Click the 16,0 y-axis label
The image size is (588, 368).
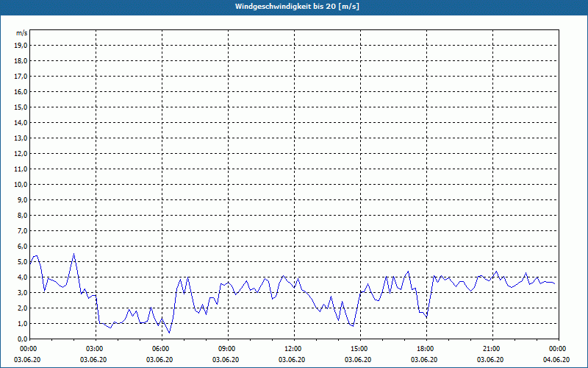click(x=21, y=91)
